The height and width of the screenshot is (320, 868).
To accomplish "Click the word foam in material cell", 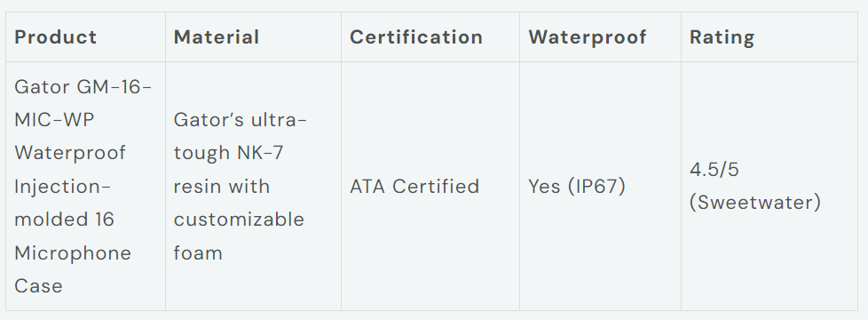I will [198, 253].
